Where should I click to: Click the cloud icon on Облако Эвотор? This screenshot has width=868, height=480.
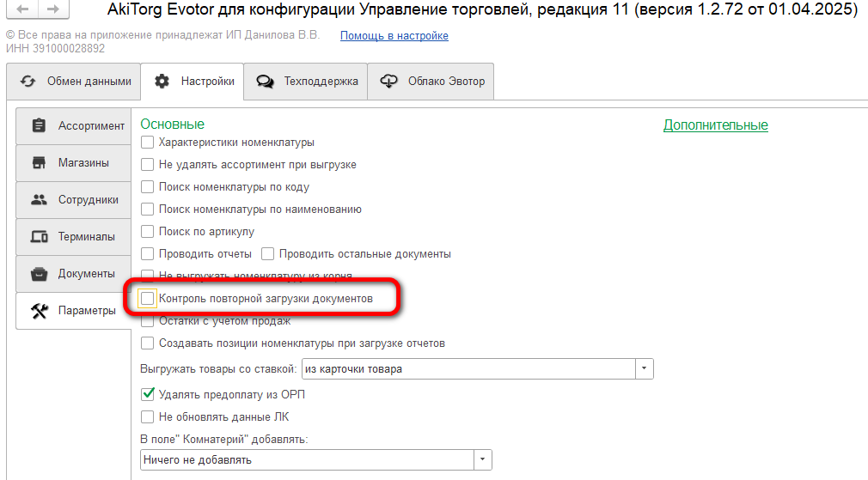pyautogui.click(x=388, y=82)
